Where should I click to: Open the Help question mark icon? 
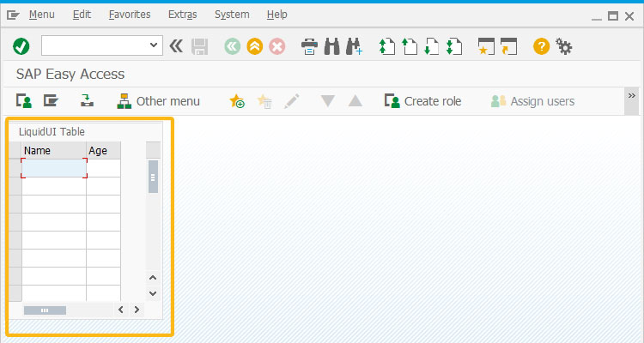[x=541, y=46]
